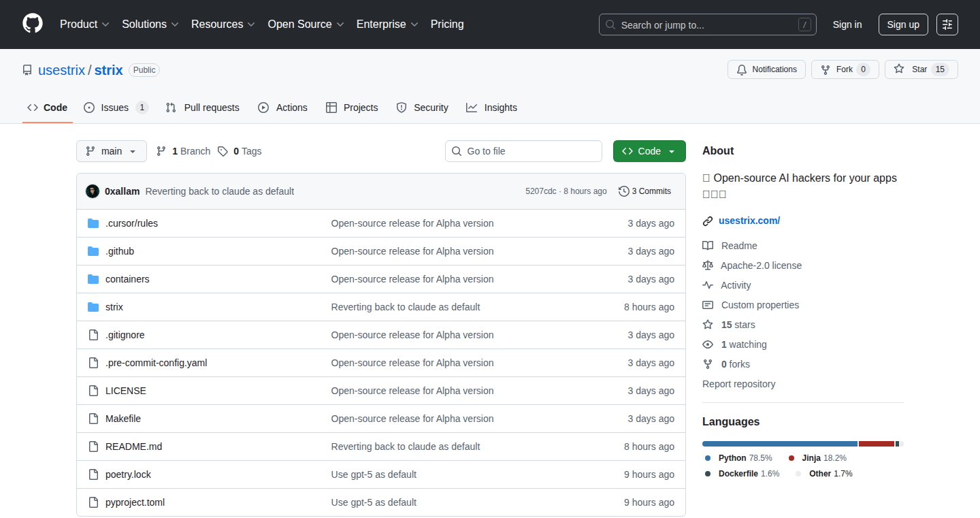The height and width of the screenshot is (518, 980).
Task: Open the .cursor/rules folder
Action: (x=131, y=223)
